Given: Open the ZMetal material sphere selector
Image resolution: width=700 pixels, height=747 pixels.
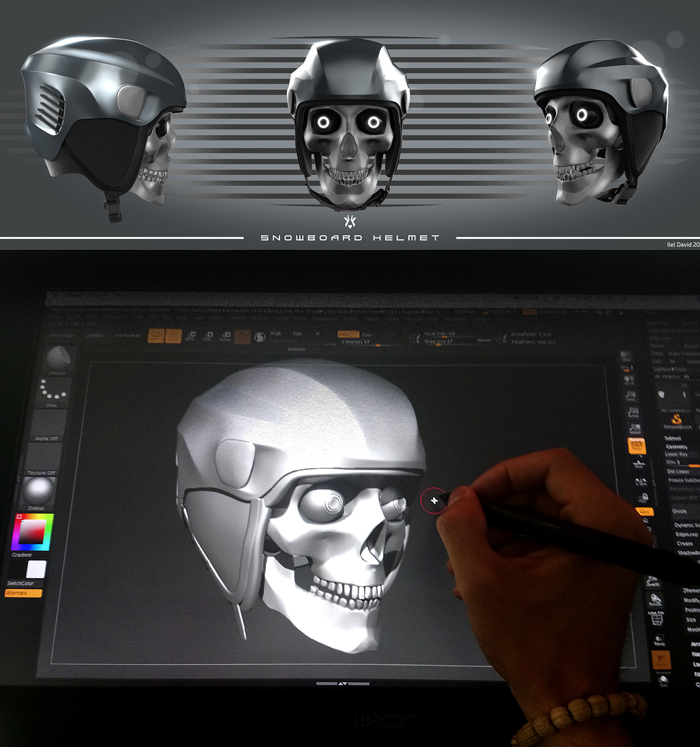Looking at the screenshot, I should [x=38, y=494].
